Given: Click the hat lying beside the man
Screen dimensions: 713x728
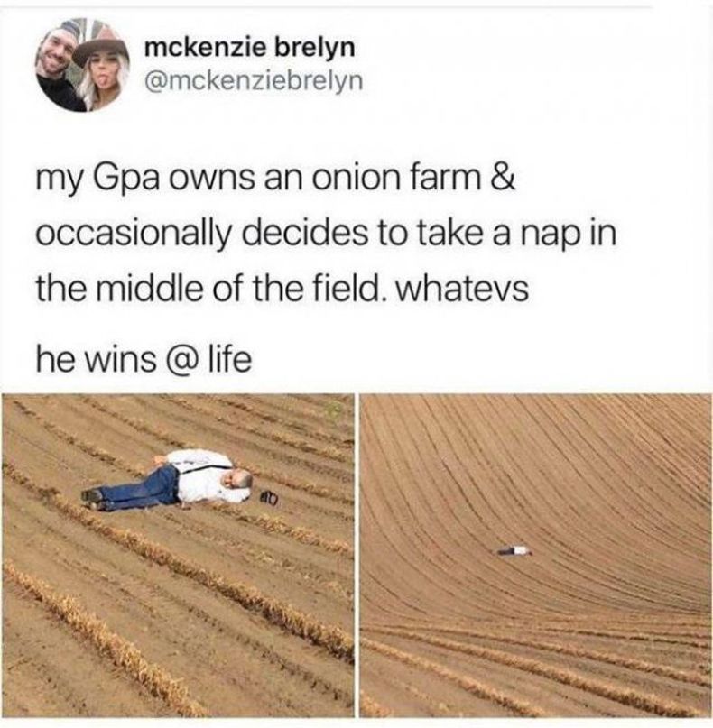Looking at the screenshot, I should point(268,498).
